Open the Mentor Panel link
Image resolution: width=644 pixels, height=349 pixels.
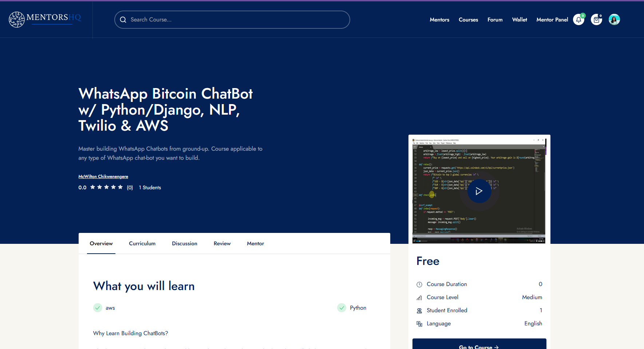tap(552, 20)
